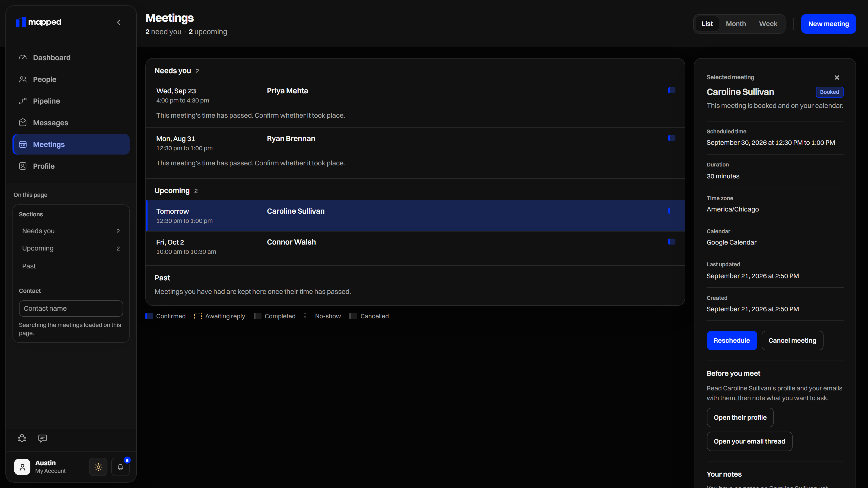Go to the People section
This screenshot has height=488, width=868.
click(71, 79)
